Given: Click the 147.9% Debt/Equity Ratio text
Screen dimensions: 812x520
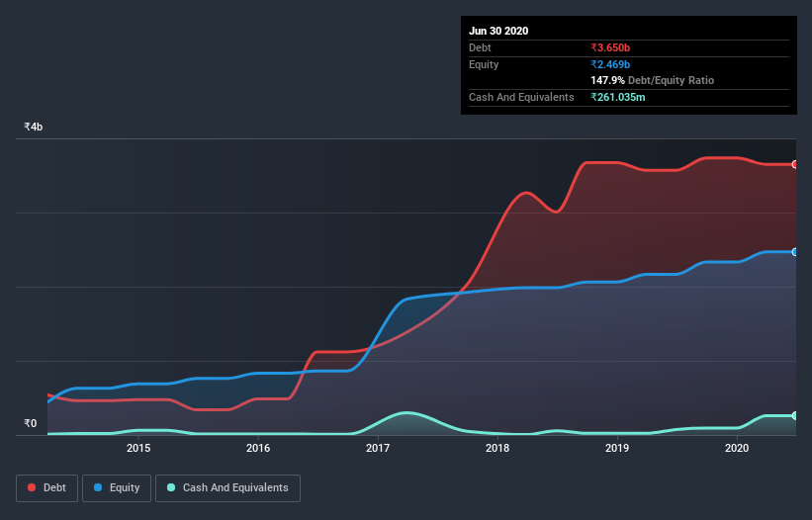Looking at the screenshot, I should [653, 80].
